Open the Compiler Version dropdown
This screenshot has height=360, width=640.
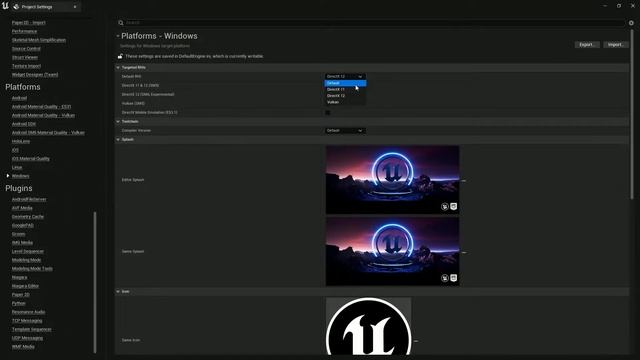pyautogui.click(x=345, y=131)
